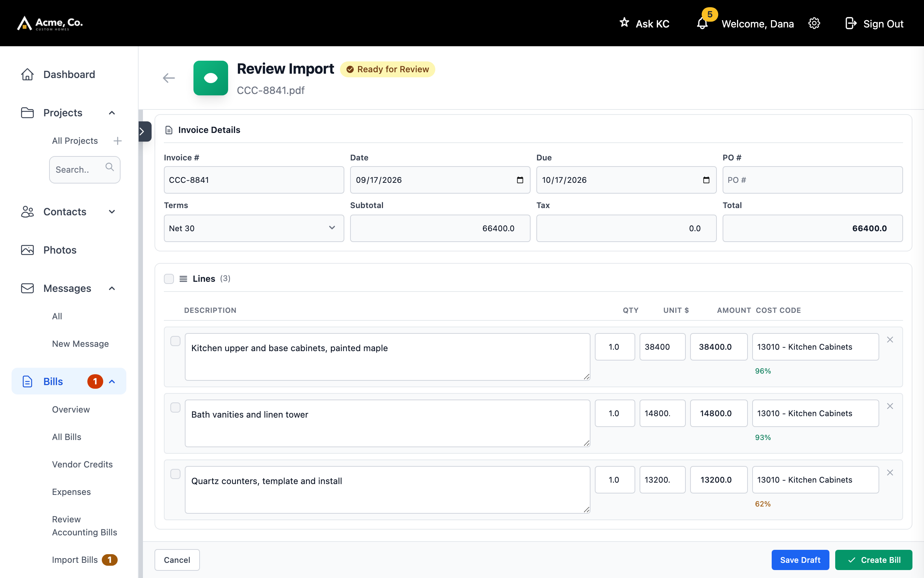The width and height of the screenshot is (924, 578).
Task: Open Import Bills page
Action: [75, 560]
